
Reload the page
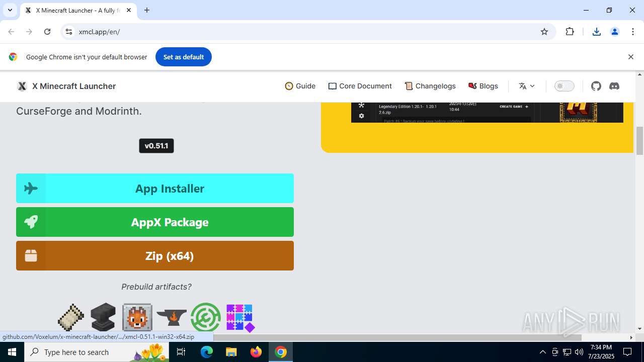click(x=47, y=32)
